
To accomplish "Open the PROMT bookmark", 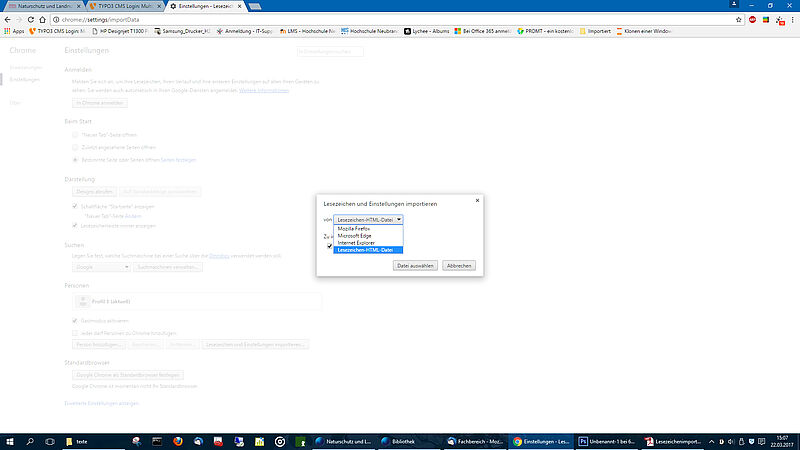I will 545,31.
